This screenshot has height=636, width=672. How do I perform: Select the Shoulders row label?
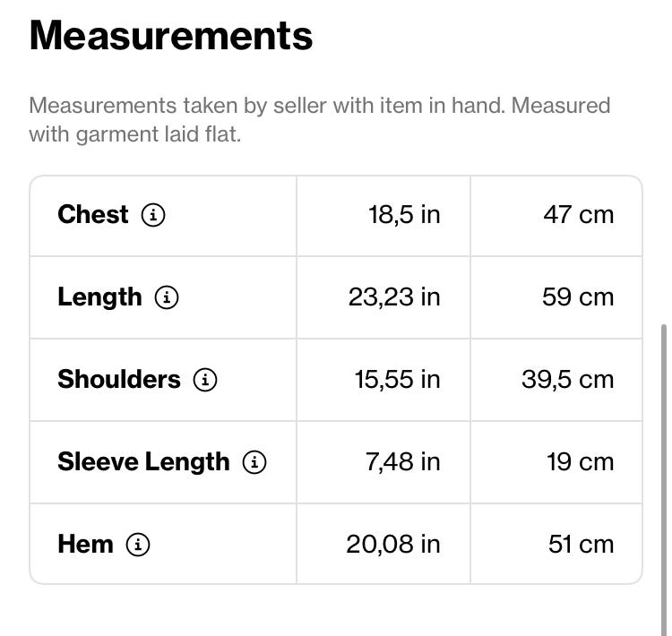119,380
